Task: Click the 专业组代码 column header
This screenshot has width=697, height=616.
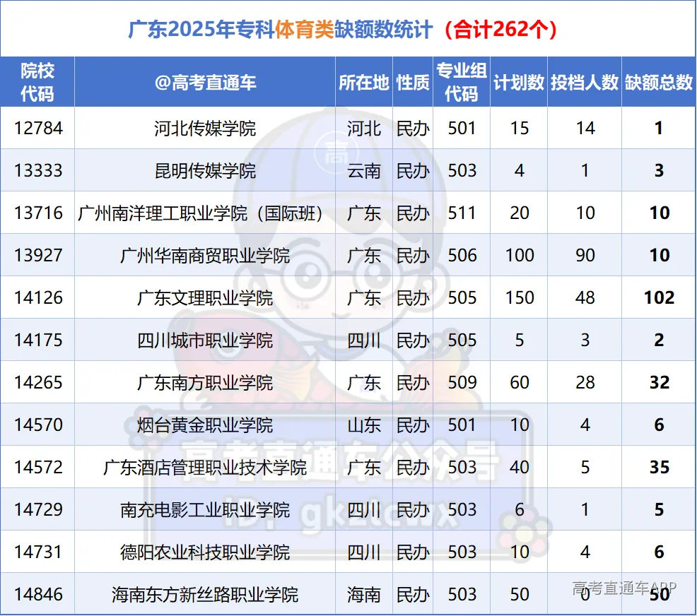Action: (x=462, y=82)
